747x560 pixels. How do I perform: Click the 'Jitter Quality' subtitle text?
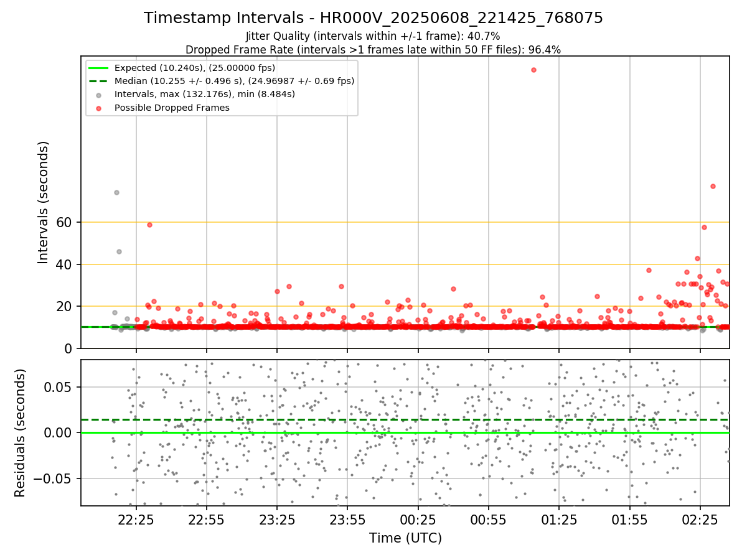[374, 36]
